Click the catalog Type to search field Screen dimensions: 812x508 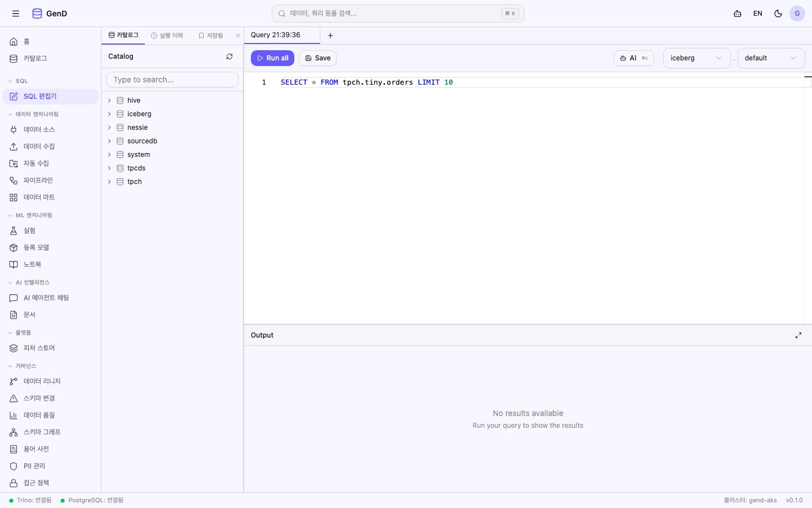pyautogui.click(x=172, y=80)
